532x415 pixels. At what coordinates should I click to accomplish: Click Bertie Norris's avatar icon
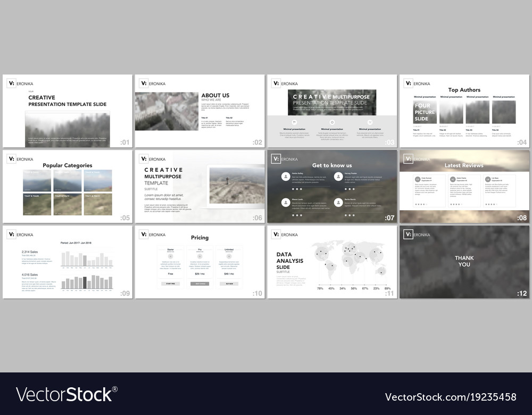coord(338,203)
